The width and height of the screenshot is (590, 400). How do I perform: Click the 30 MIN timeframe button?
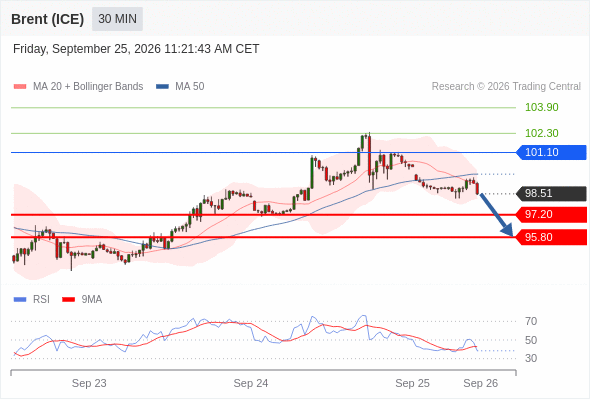[x=117, y=19]
